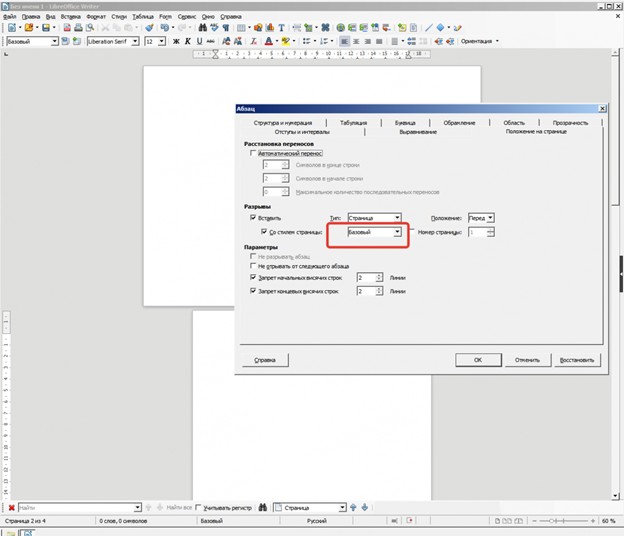Click the blue diamond basic shapes icon

[440, 27]
